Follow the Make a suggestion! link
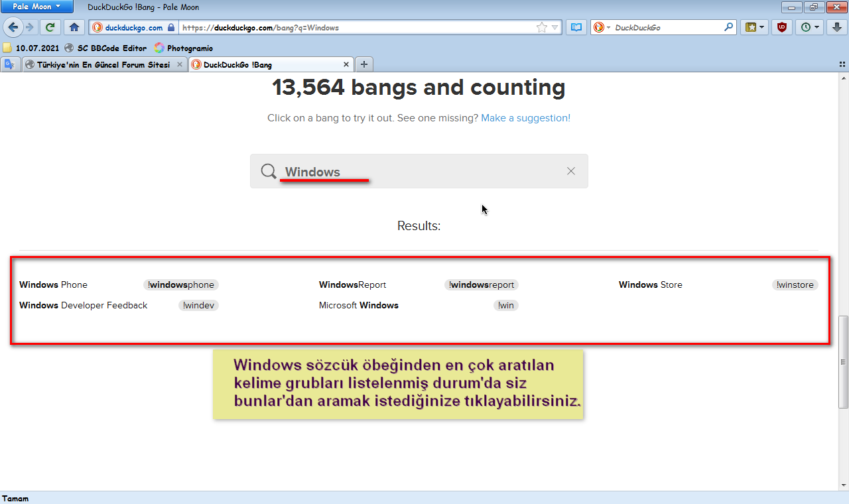849x504 pixels. [525, 117]
